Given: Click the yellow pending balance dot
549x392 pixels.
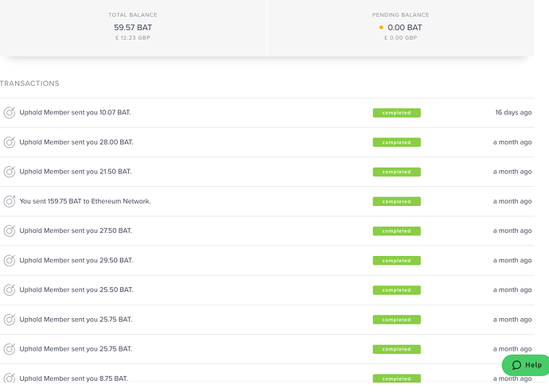Looking at the screenshot, I should click(381, 27).
